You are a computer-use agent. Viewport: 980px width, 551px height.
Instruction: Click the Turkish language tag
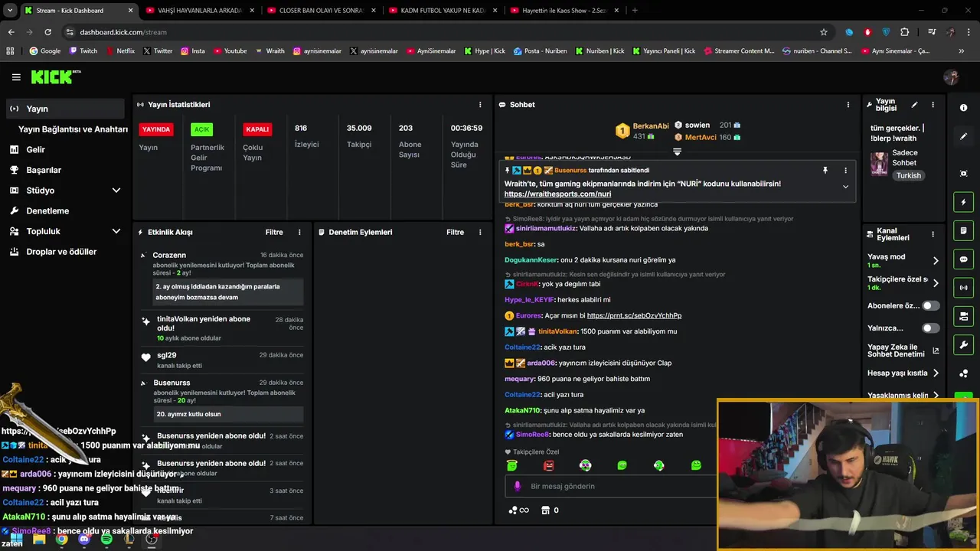909,175
